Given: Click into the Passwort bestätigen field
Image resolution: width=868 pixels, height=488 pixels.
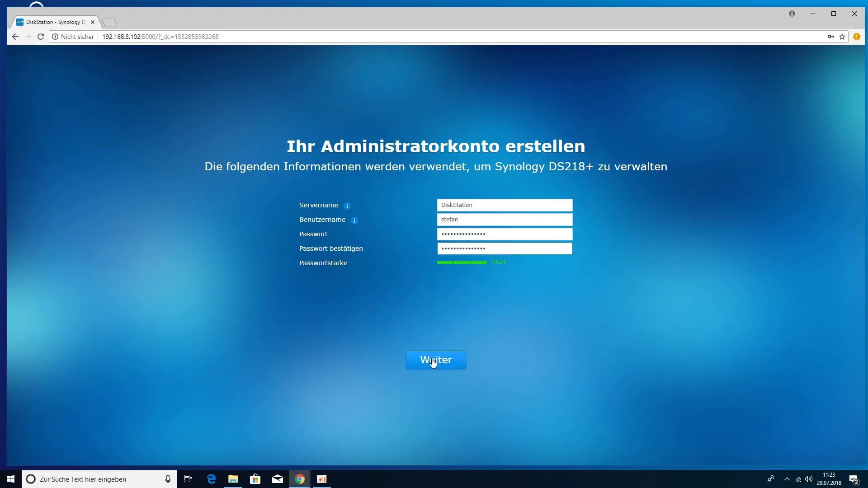Looking at the screenshot, I should click(x=505, y=249).
